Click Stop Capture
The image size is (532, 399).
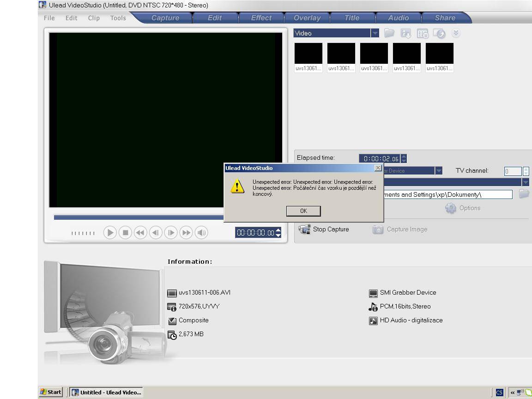[324, 230]
